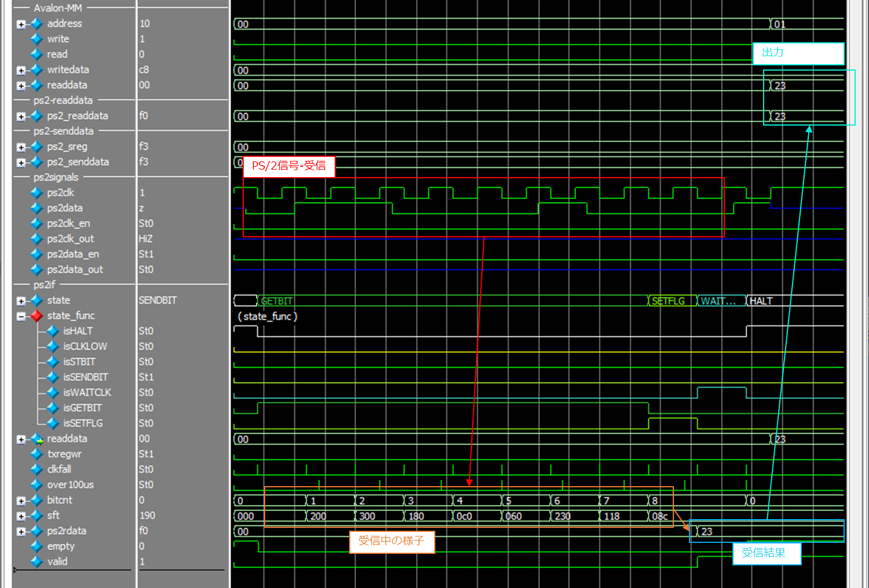This screenshot has width=869, height=588.
Task: Click the ps2if divider label
Action: coord(44,284)
